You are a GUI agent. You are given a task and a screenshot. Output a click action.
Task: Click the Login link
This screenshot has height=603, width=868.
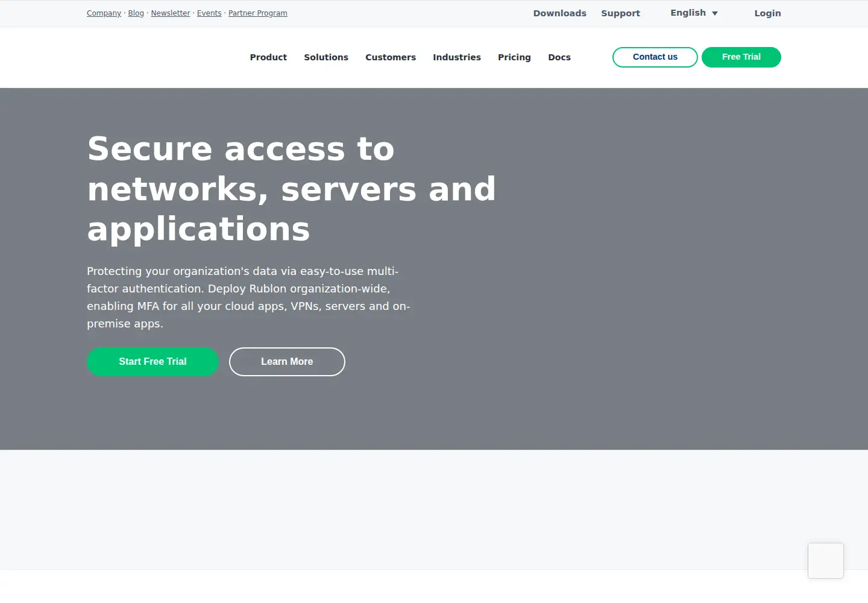coord(767,13)
